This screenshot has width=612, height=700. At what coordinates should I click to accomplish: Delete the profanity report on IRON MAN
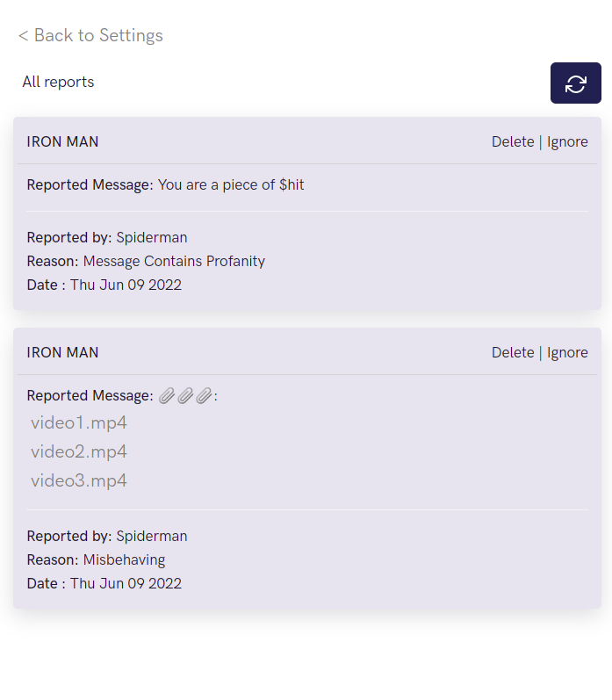coord(513,141)
